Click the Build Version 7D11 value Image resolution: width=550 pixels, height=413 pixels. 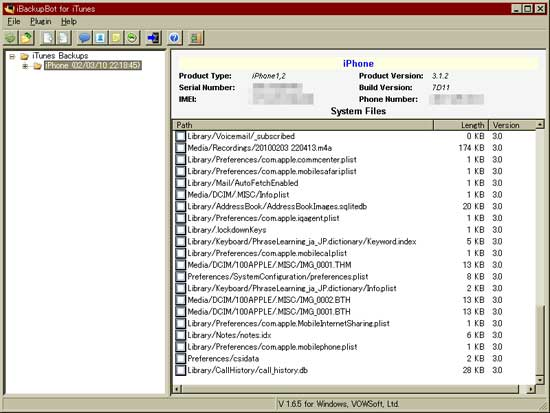[441, 87]
